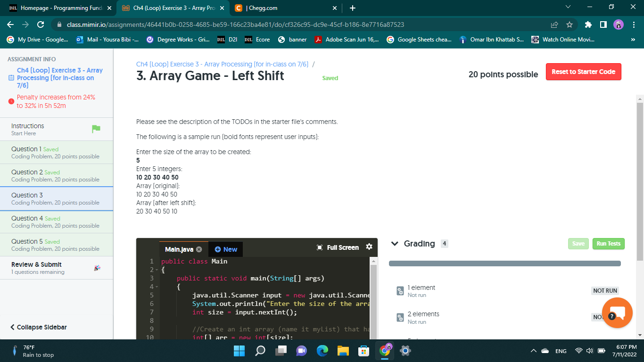Open Degree Works bookmark
Viewport: 644px width, 362px height.
pos(178,40)
